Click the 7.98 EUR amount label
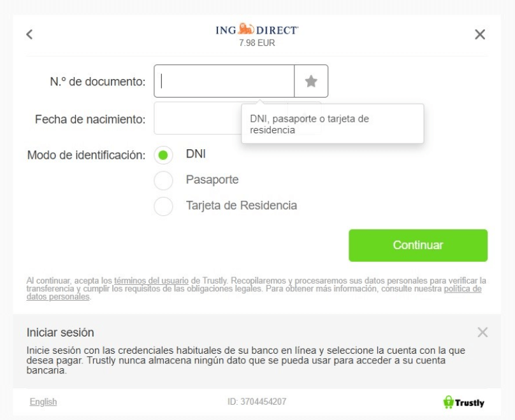 (257, 43)
